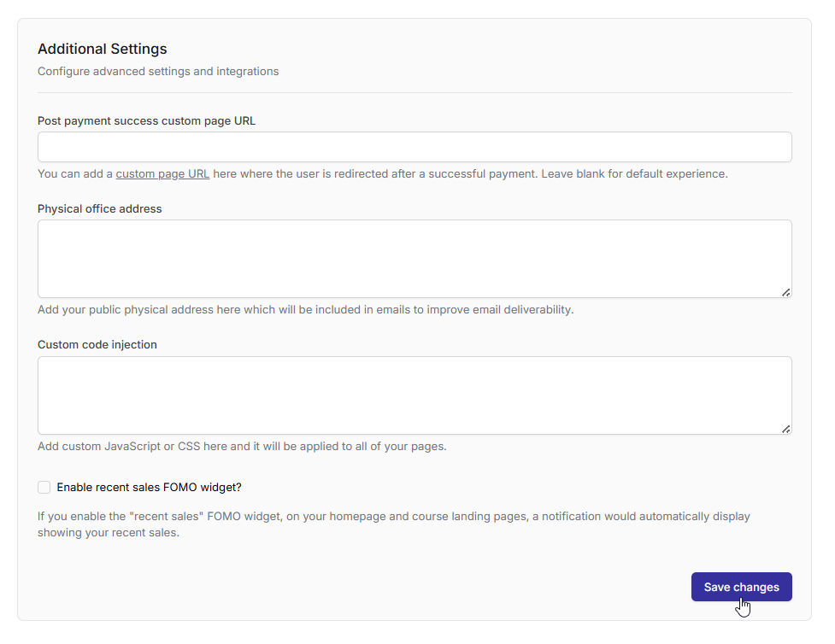Click the "Physical office address" label

pos(99,208)
